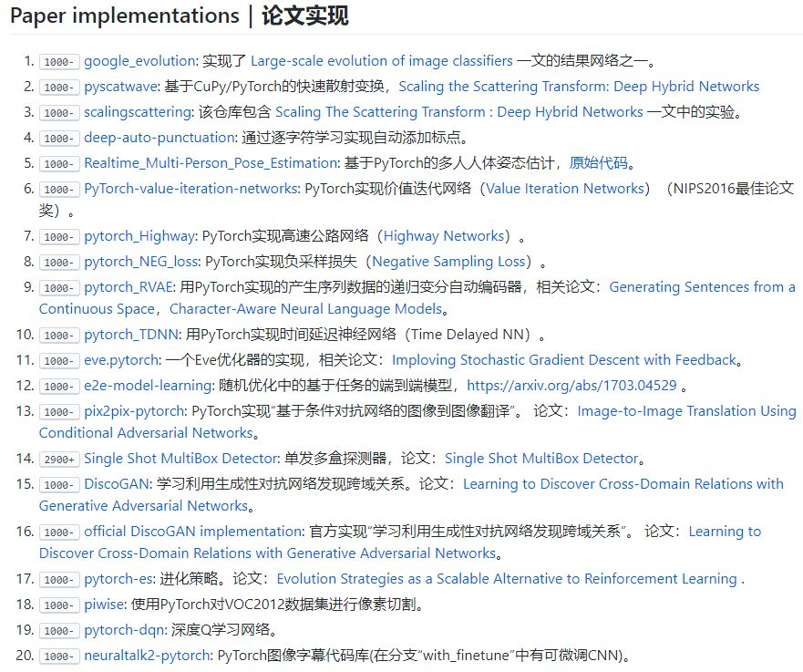Image resolution: width=803 pixels, height=672 pixels.
Task: Click the star badge beside PyTorch-value-iteration-networks
Action: (59, 190)
